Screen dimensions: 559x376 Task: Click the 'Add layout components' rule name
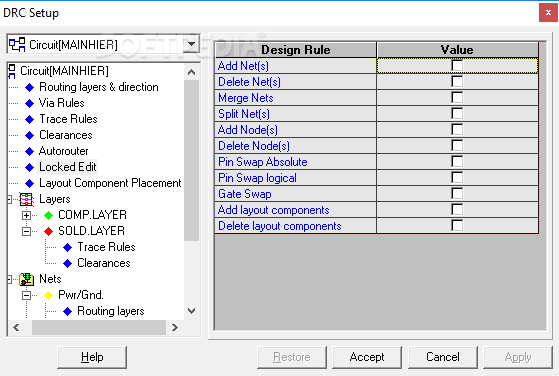(273, 210)
